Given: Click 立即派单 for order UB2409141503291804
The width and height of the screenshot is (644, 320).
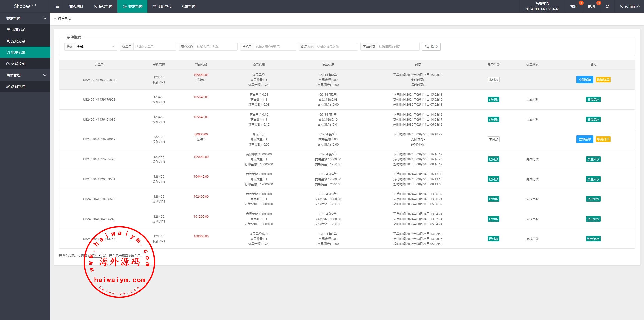Looking at the screenshot, I should pos(585,80).
